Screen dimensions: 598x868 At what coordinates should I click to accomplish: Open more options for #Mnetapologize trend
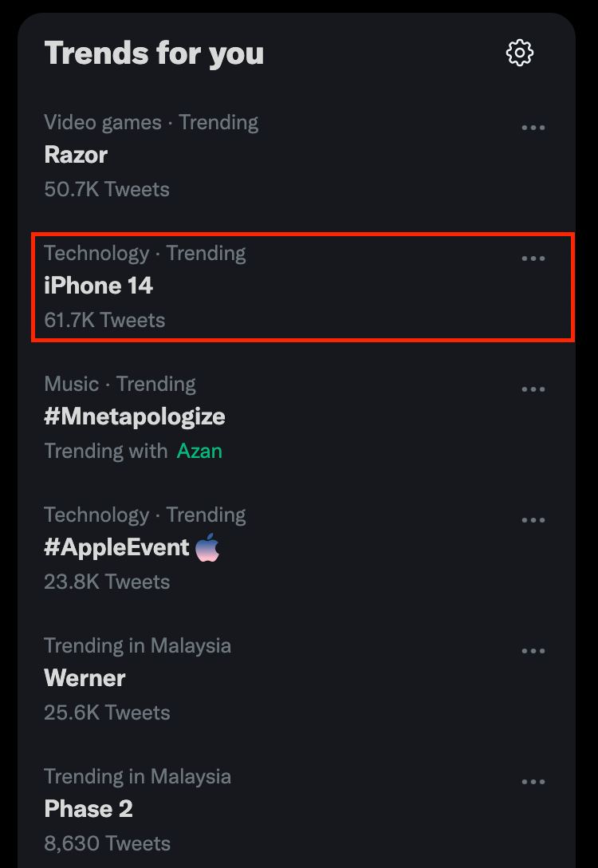(533, 389)
